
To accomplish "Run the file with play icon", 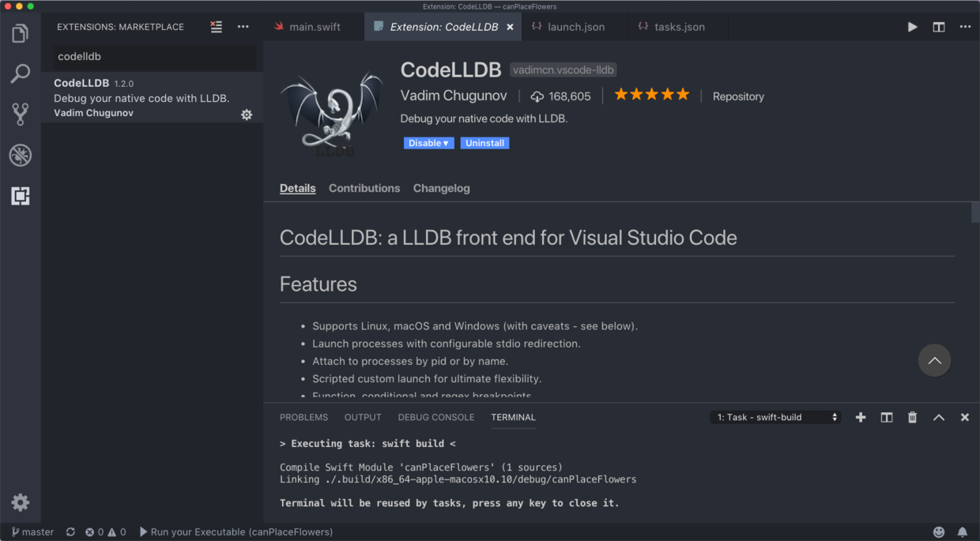I will point(912,27).
